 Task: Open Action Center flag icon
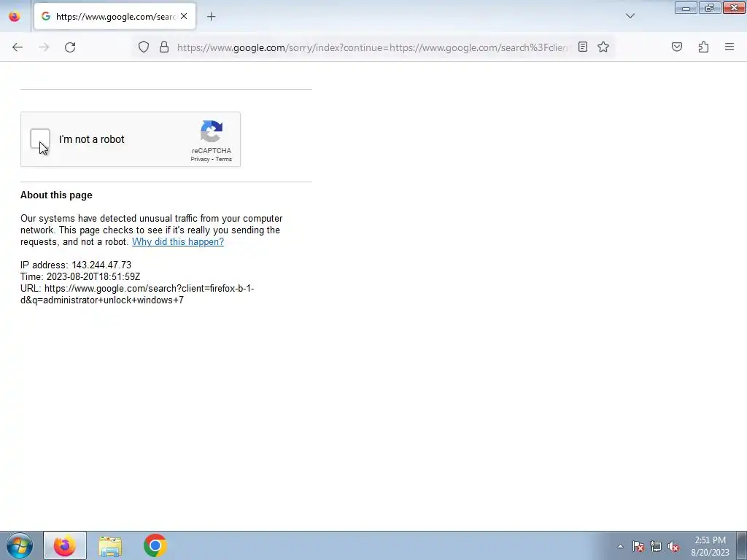(638, 546)
